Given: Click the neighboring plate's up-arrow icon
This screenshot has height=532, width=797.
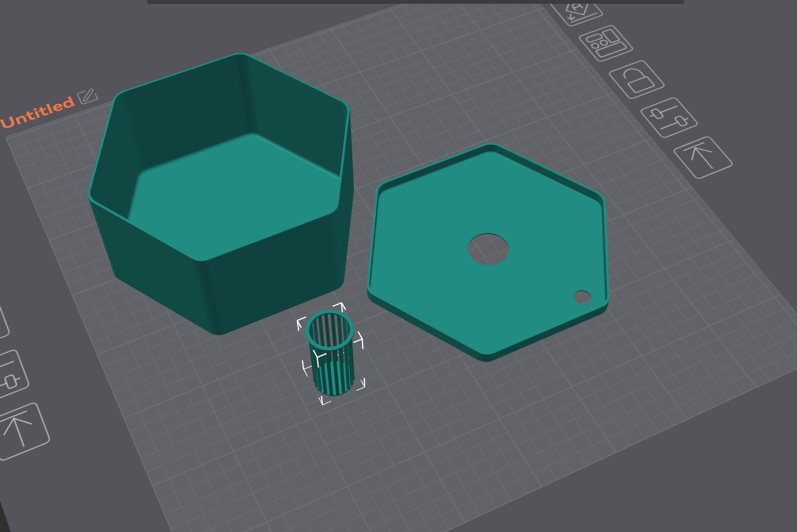Looking at the screenshot, I should [21, 431].
